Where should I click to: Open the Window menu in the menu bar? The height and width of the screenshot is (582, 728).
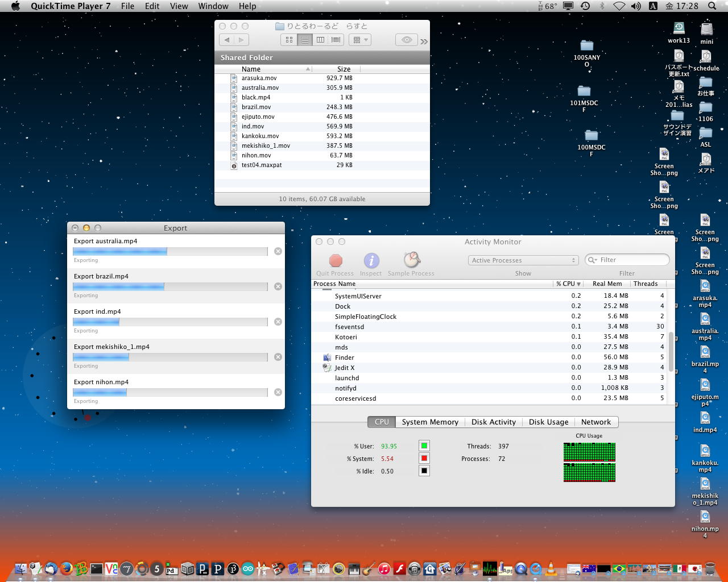click(213, 6)
